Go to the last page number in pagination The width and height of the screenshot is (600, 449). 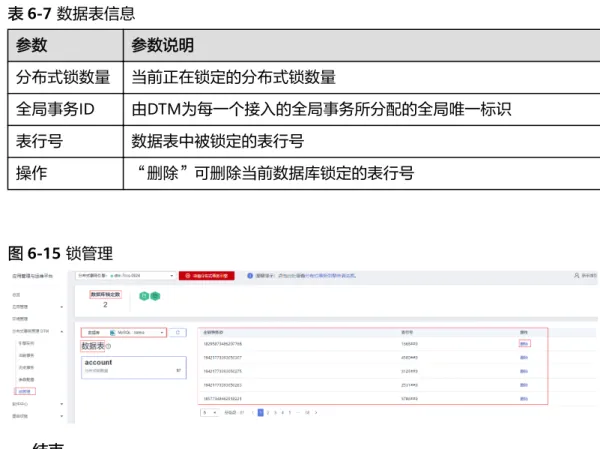307,413
